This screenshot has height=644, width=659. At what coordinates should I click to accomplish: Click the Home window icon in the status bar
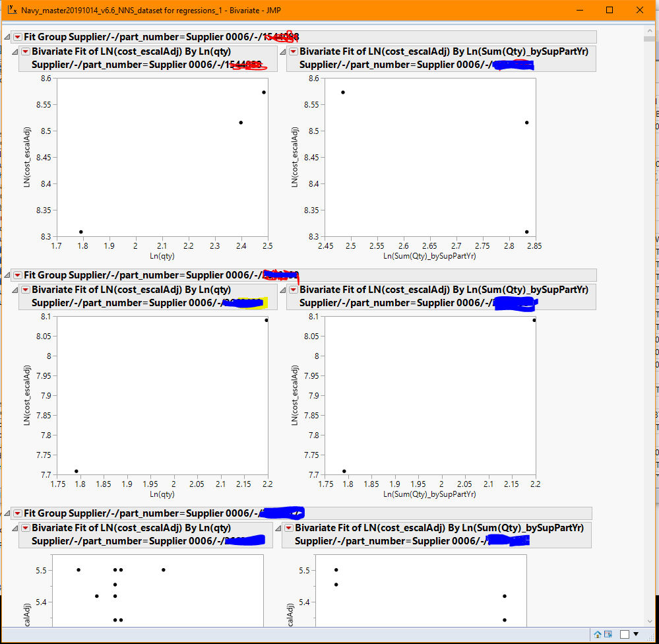click(598, 634)
